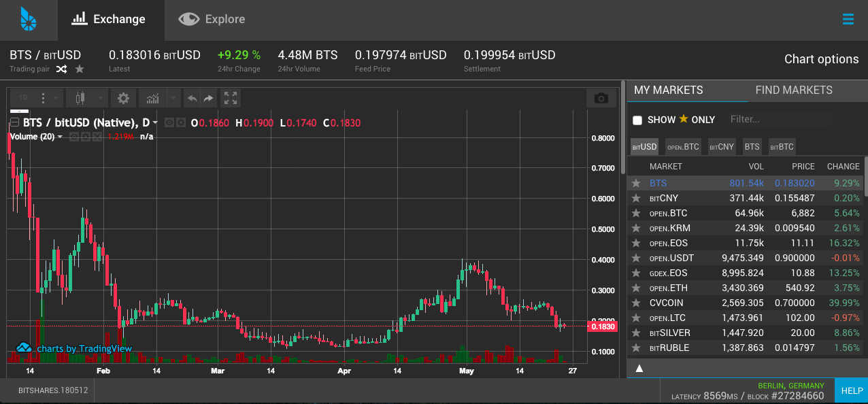Open the hamburger menu at top right
Viewport: 868px width, 404px height.
[x=848, y=19]
